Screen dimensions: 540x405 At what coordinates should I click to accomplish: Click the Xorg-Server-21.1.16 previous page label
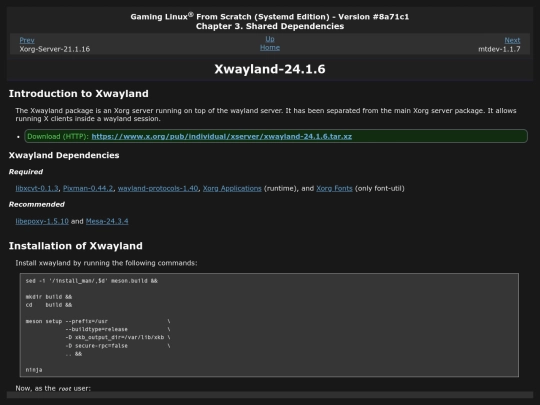pos(54,49)
